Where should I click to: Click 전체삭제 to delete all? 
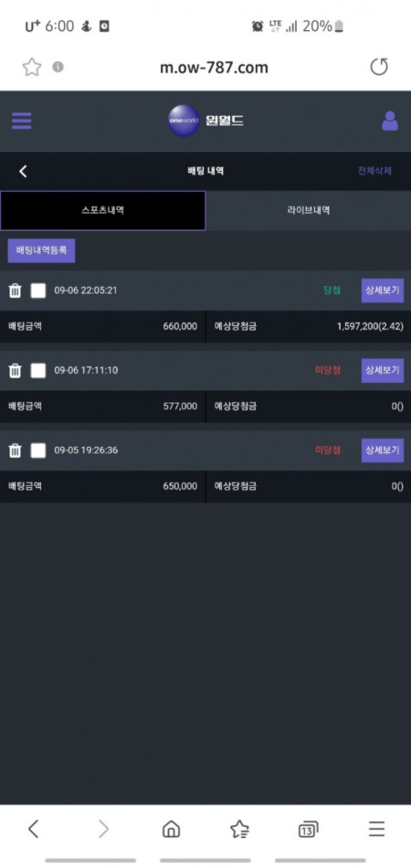coord(374,171)
